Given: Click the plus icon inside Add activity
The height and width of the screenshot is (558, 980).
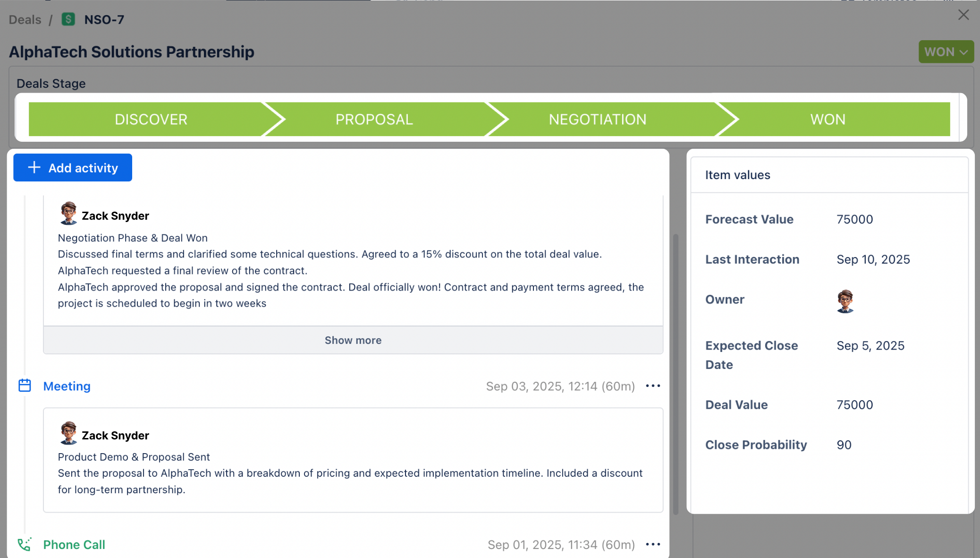Looking at the screenshot, I should [x=34, y=167].
